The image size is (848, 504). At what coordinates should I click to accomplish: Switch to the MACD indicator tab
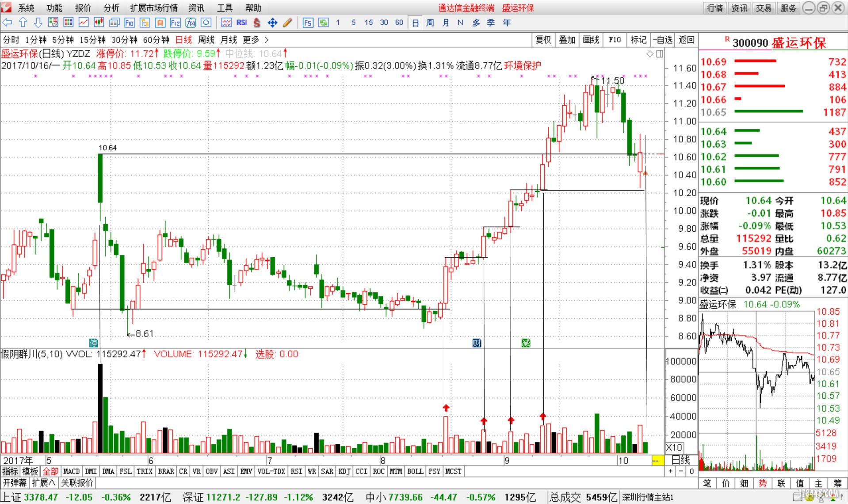pos(72,471)
